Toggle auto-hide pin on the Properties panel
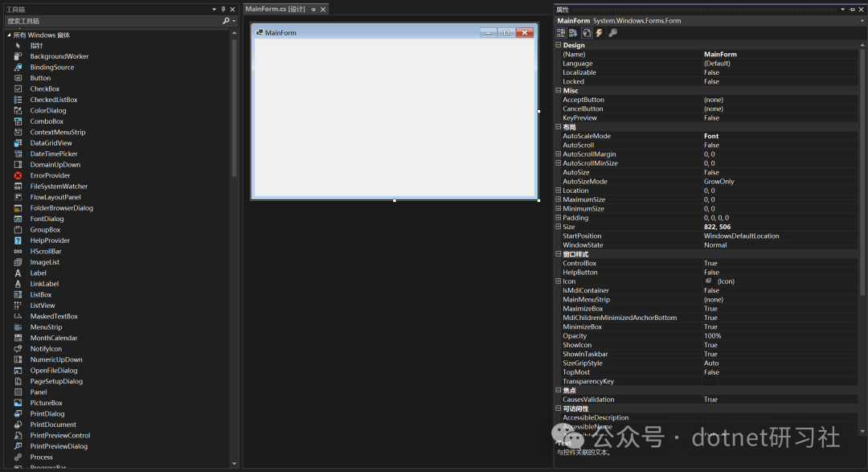The width and height of the screenshot is (868, 472). (852, 9)
